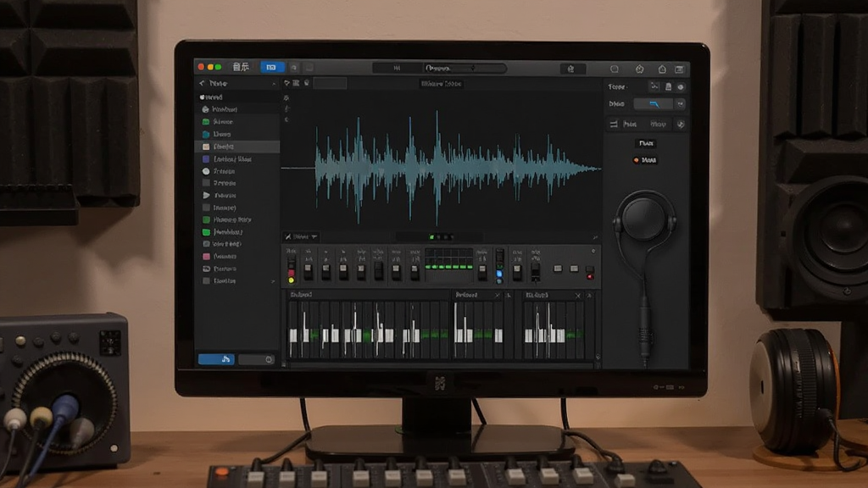The width and height of the screenshot is (868, 488).
Task: Open the speech bubble icon in the top toolbar
Action: tap(615, 69)
